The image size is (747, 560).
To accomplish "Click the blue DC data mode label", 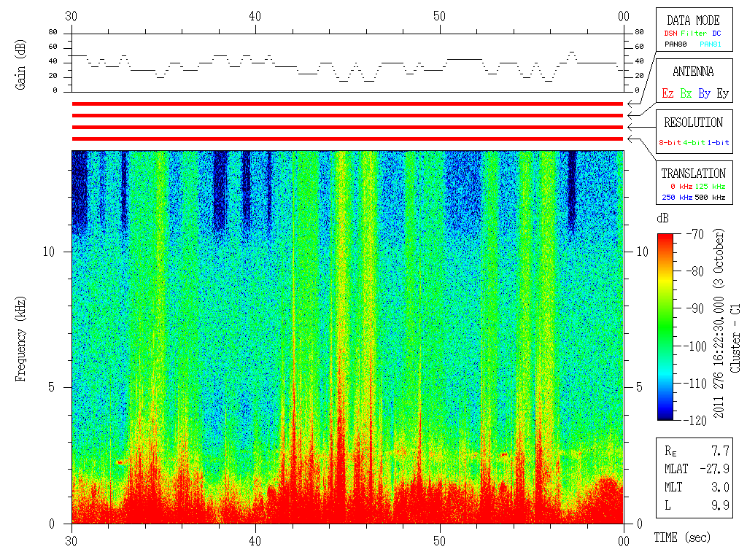I will pos(716,34).
